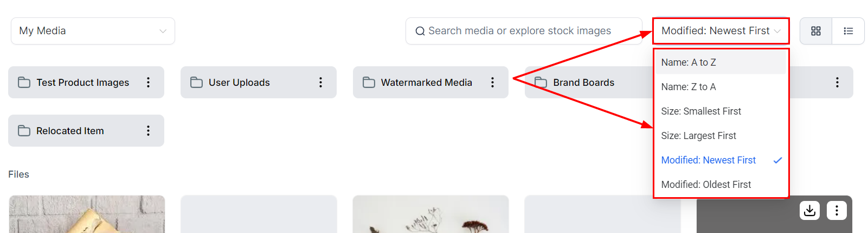Open Relocated Item folder three-dot menu
The width and height of the screenshot is (868, 233).
tap(148, 131)
